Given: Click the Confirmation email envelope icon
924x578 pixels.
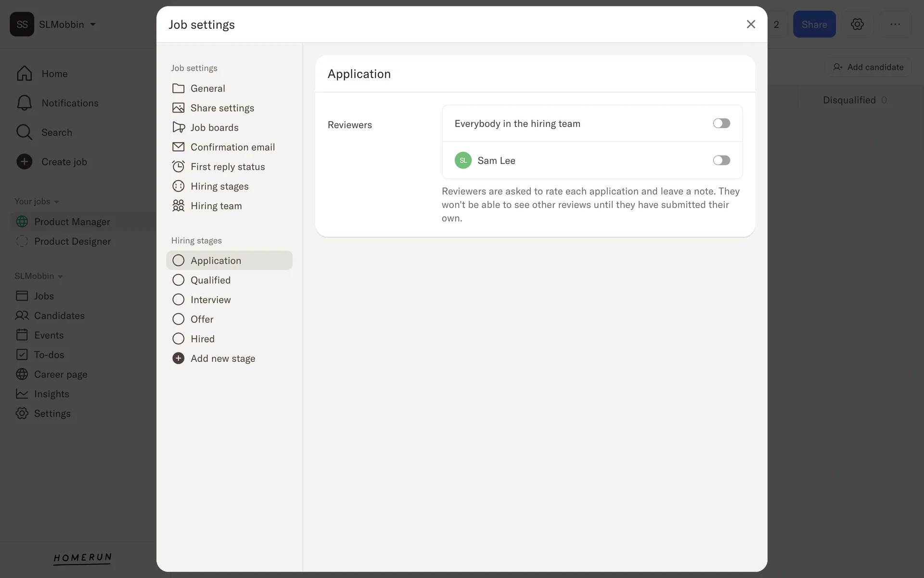Looking at the screenshot, I should coord(178,147).
